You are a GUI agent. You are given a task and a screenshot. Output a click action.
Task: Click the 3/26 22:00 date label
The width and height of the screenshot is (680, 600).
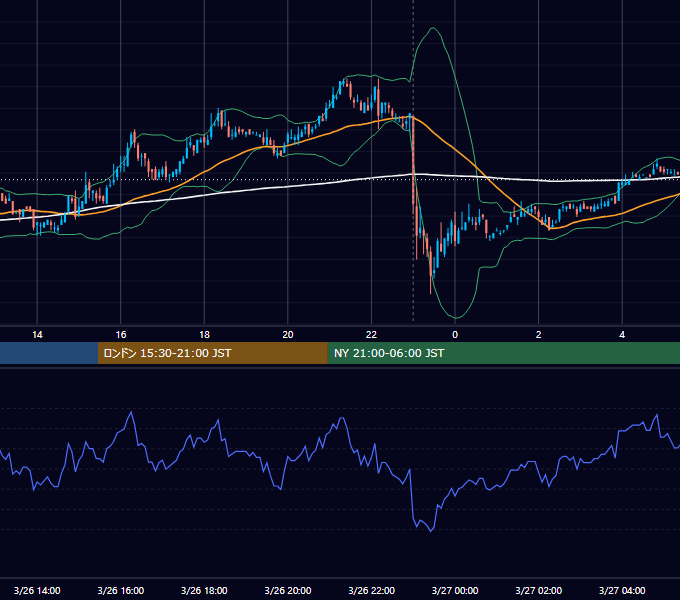371,590
